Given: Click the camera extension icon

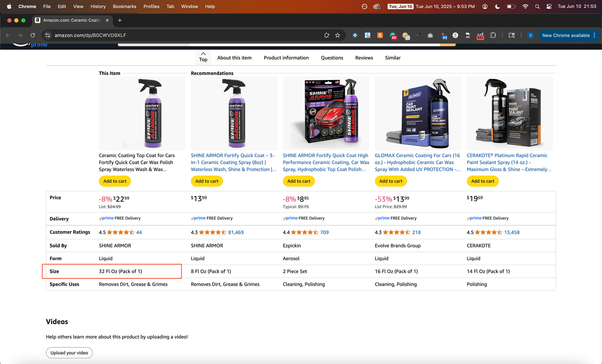Looking at the screenshot, I should pos(430,35).
